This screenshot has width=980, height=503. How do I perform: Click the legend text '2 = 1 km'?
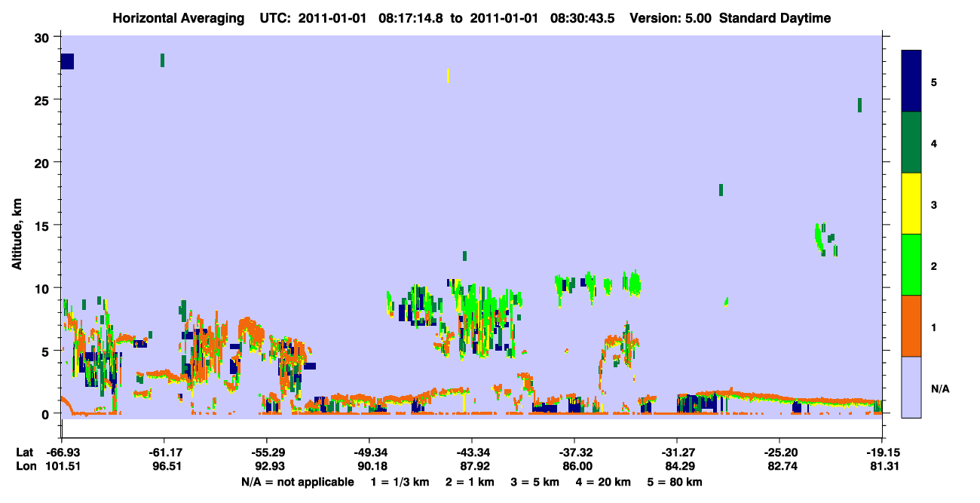tap(469, 482)
